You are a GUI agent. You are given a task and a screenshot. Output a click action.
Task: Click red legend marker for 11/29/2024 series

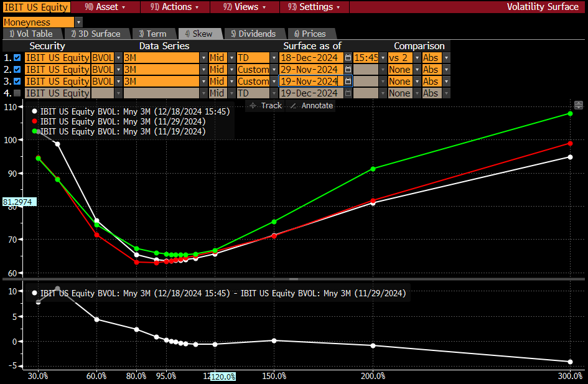click(34, 121)
